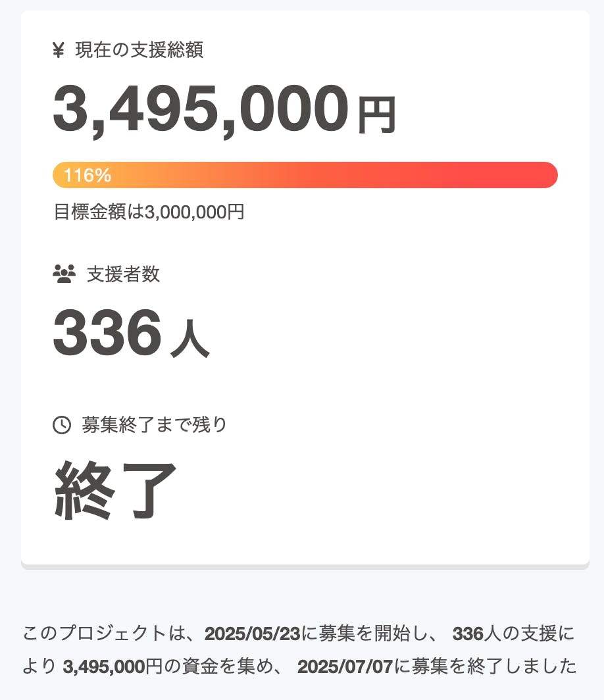Click the bold end date 2025/07/07
Image resolution: width=604 pixels, height=700 pixels.
click(345, 667)
